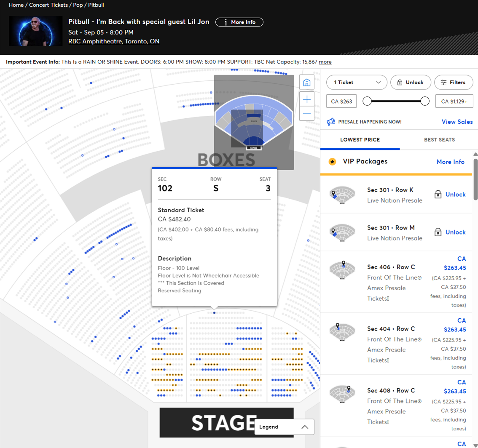Image resolution: width=478 pixels, height=448 pixels.
Task: Click the Sec 408 Row C map icon
Action: (x=342, y=394)
